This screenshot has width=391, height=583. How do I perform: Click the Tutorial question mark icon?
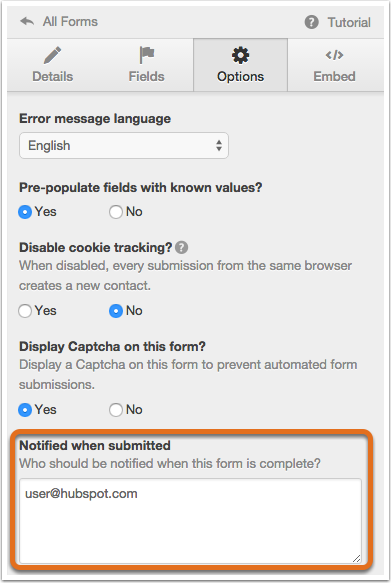tap(311, 22)
